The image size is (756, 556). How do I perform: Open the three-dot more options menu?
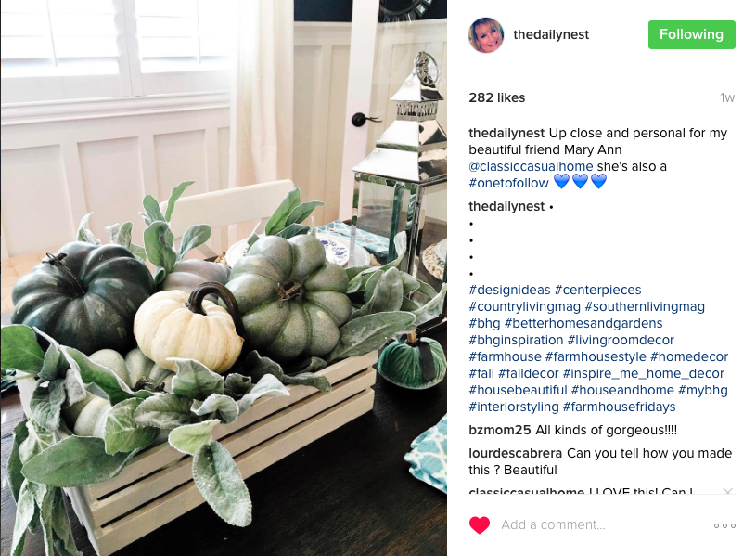(x=724, y=525)
